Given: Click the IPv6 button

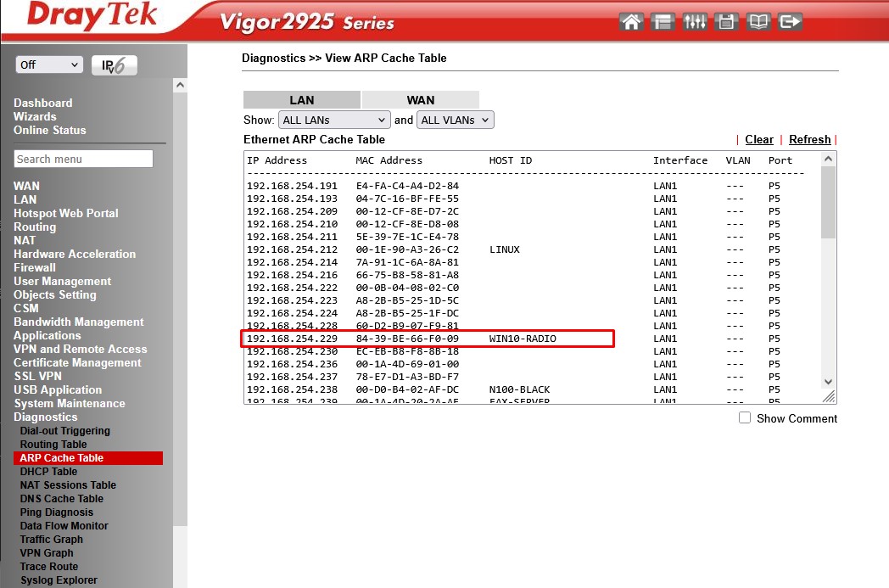Looking at the screenshot, I should tap(114, 65).
